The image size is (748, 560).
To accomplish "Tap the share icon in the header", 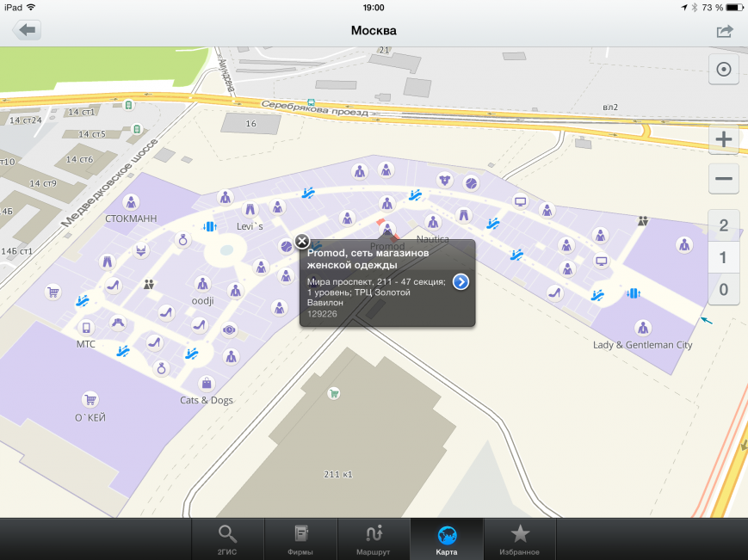I will tap(724, 32).
